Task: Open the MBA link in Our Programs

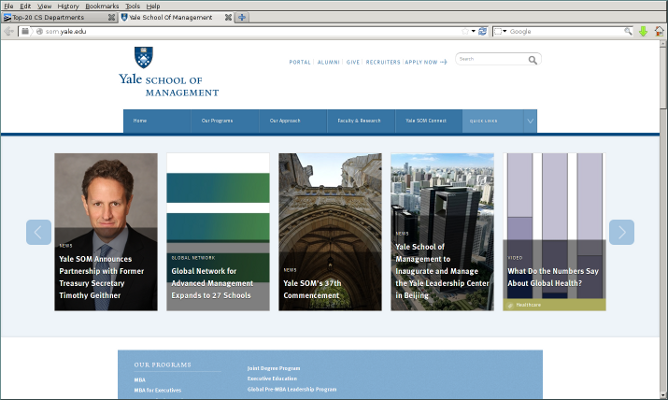Action: coord(140,380)
